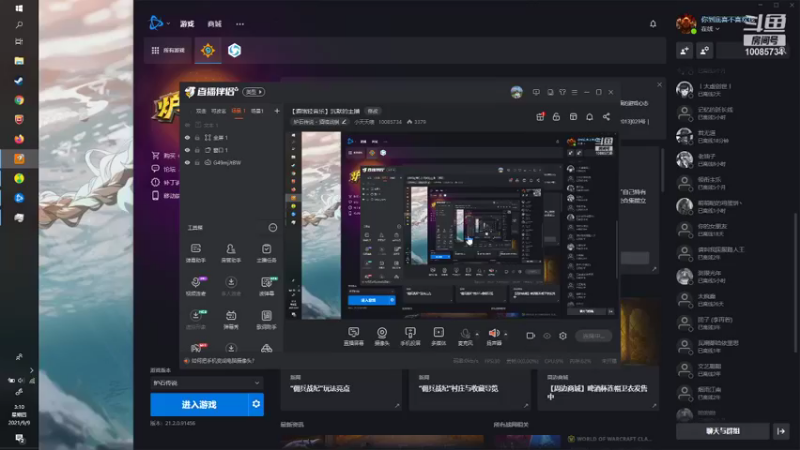Expand the speaker options arrow
Image resolution: width=800 pixels, height=450 pixels.
pos(506,335)
